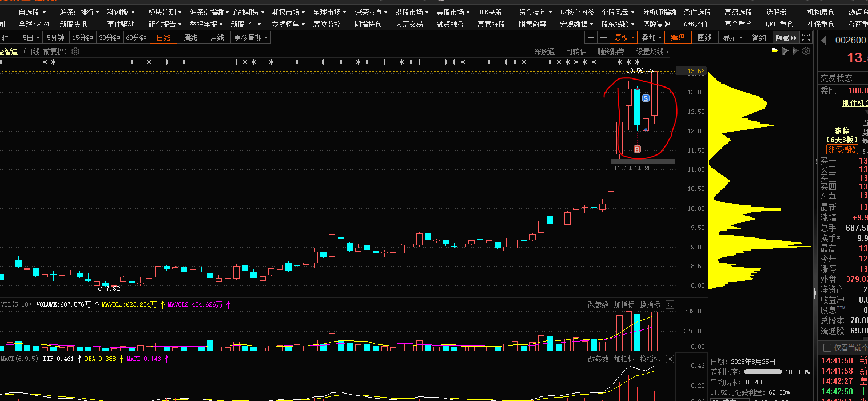
Task: Open 沪深京排行 dropdown menu
Action: pyautogui.click(x=79, y=12)
